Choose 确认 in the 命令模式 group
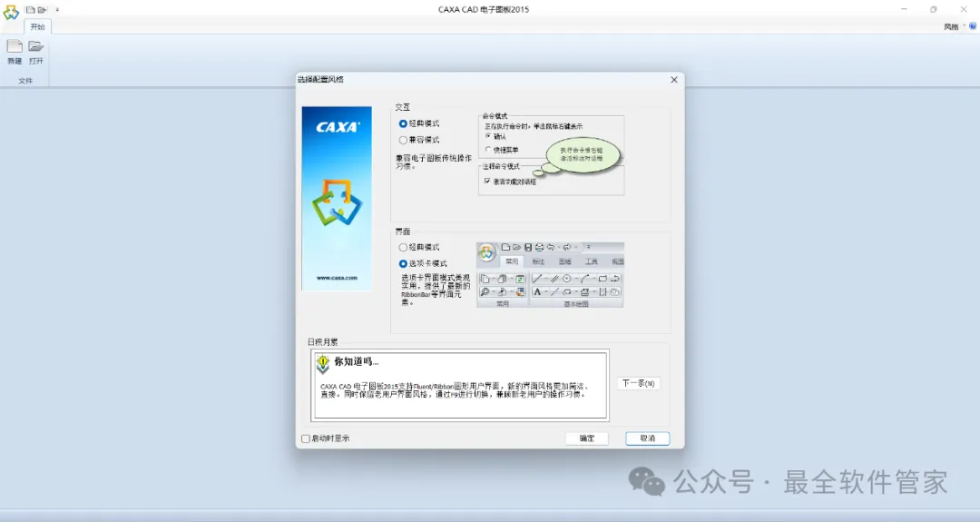 coord(495,135)
